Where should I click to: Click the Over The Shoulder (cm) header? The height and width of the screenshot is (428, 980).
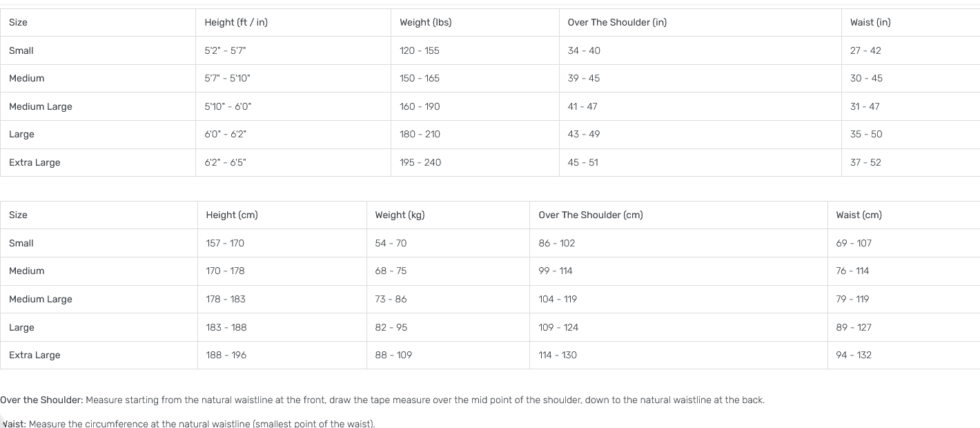678,215
